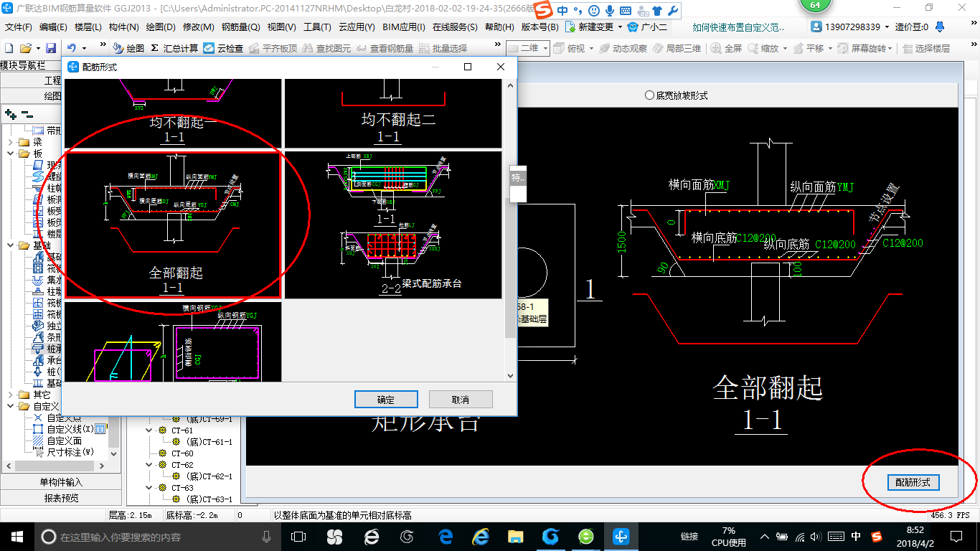Expand the 梁 tree folder

pos(10,142)
